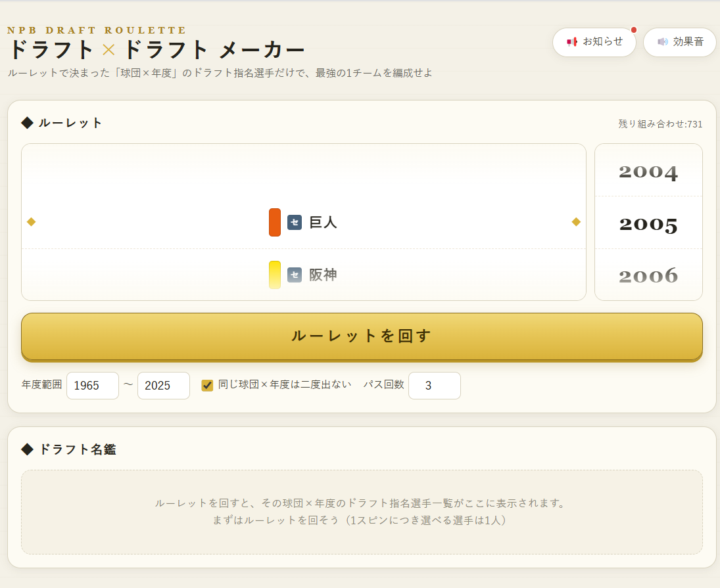Click the 年度範囲 label
The width and height of the screenshot is (720, 588).
(42, 384)
